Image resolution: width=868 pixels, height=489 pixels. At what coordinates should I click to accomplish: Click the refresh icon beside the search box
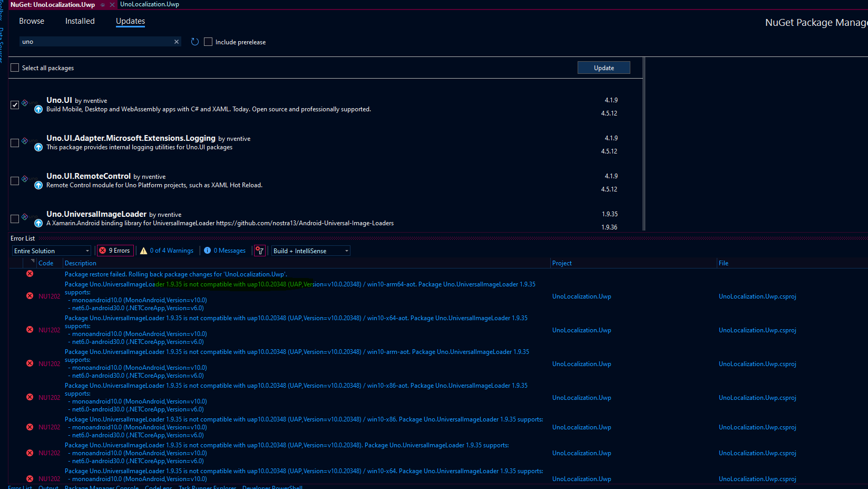(x=195, y=42)
